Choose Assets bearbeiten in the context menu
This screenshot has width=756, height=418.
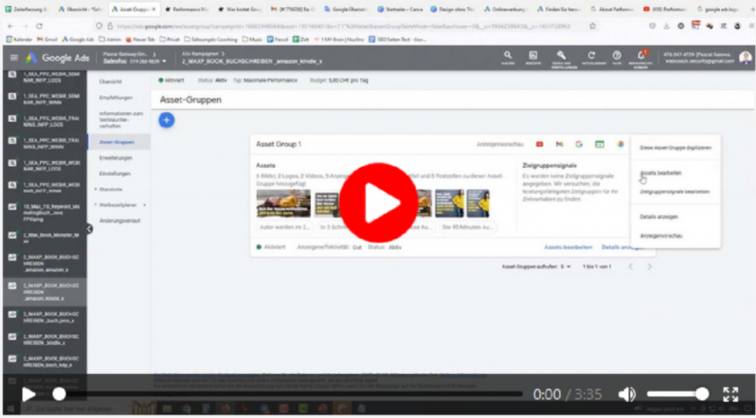point(661,173)
